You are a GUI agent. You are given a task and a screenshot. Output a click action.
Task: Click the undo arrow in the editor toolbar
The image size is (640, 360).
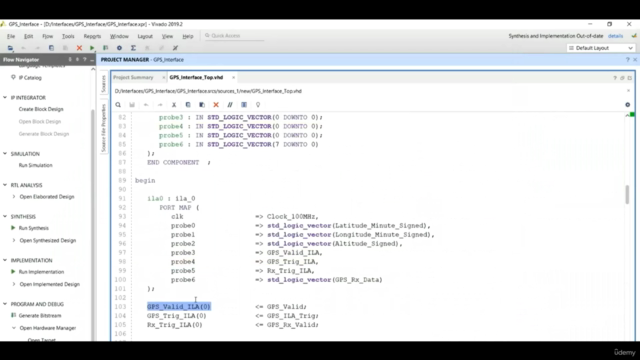[146, 105]
